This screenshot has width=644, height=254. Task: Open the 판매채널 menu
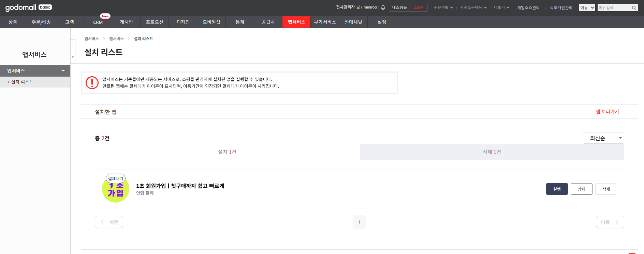coord(353,22)
